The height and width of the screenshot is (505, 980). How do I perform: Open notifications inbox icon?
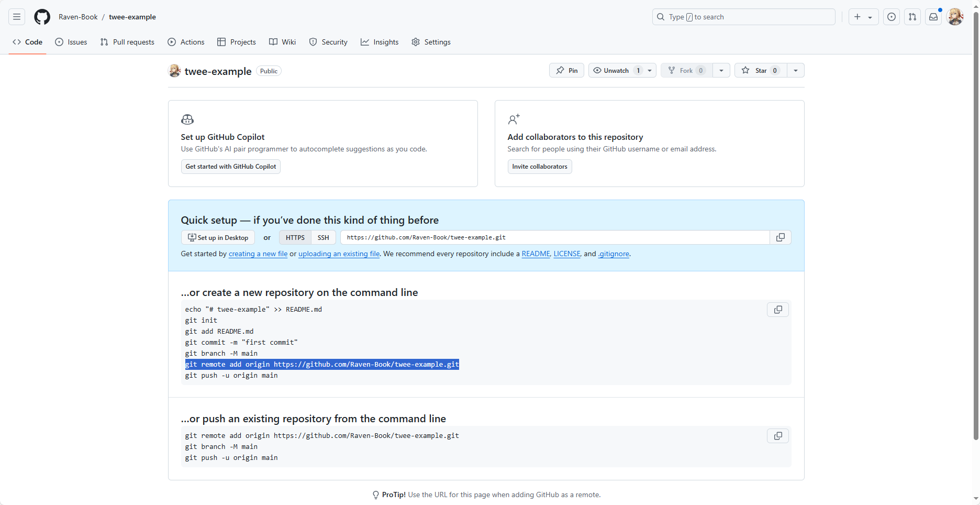click(933, 17)
